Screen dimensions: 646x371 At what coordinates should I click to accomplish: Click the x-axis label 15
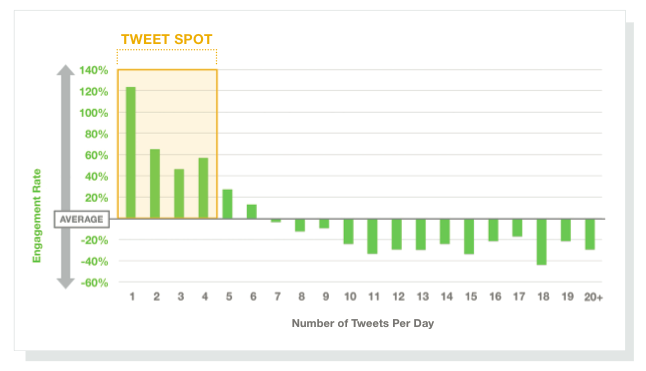[470, 296]
